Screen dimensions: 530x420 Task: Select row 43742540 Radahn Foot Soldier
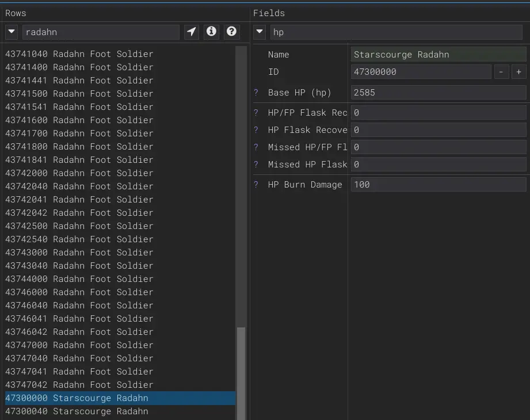120,239
